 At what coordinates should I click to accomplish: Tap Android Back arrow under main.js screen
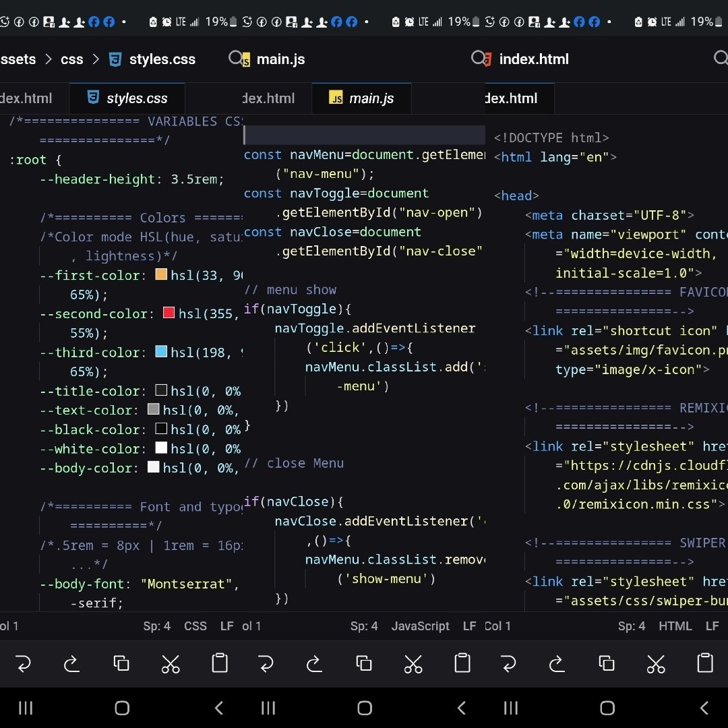point(462,708)
